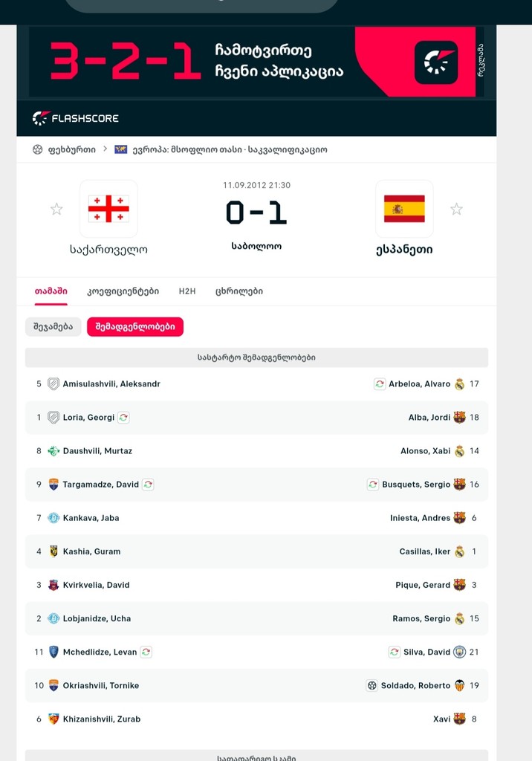
Task: Click Manchester City crest next to Silva, David
Action: click(459, 652)
